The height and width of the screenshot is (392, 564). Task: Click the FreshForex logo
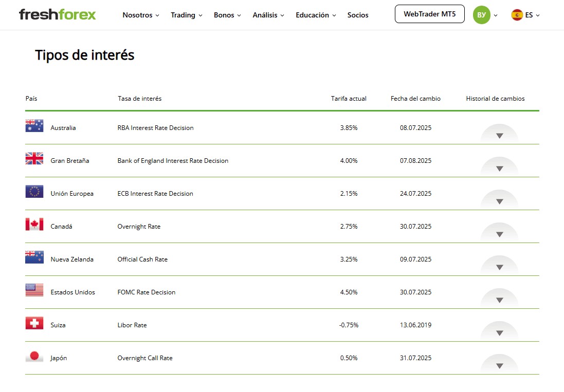point(58,15)
